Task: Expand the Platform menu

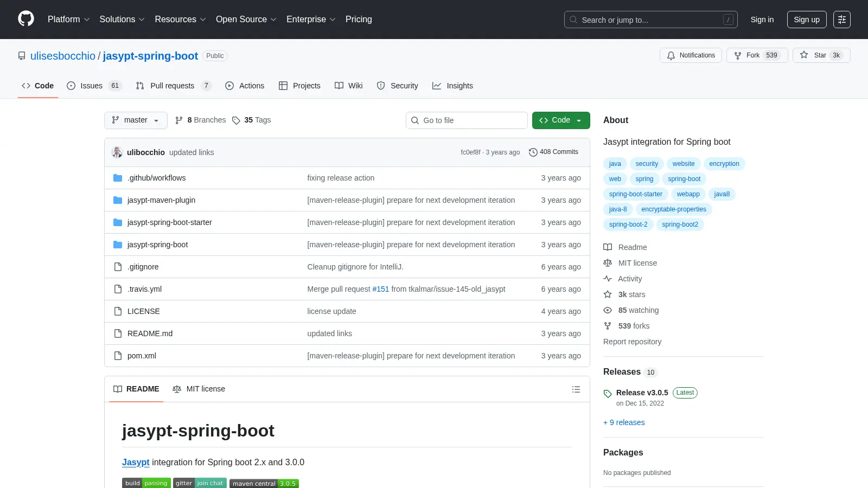Action: [68, 20]
